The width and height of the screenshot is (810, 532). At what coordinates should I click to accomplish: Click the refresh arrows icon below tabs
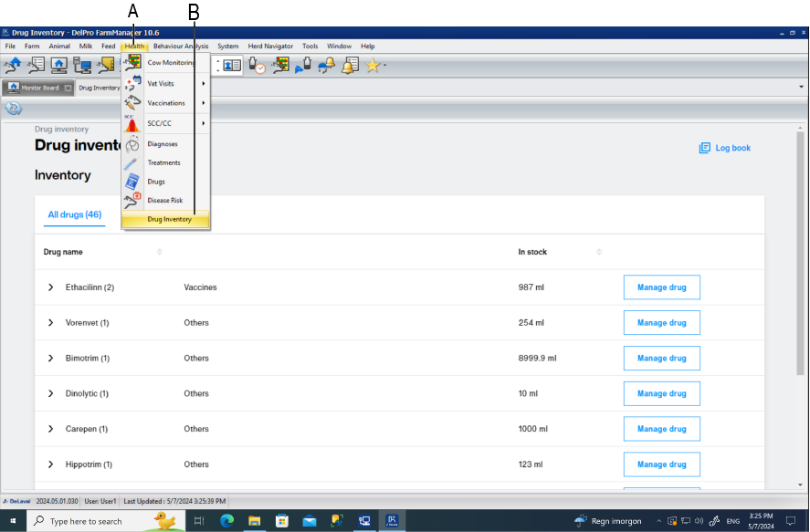[x=14, y=109]
